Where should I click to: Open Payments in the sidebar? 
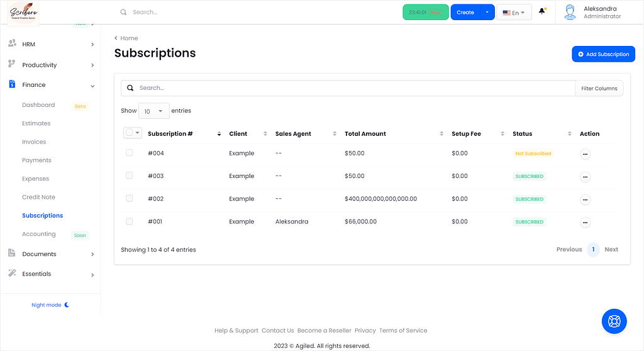pos(36,160)
